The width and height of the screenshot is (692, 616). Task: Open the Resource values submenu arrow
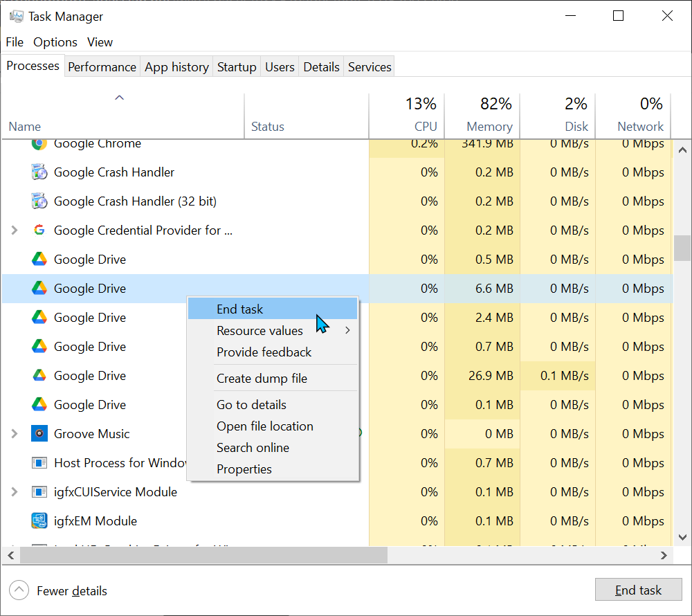coord(348,331)
